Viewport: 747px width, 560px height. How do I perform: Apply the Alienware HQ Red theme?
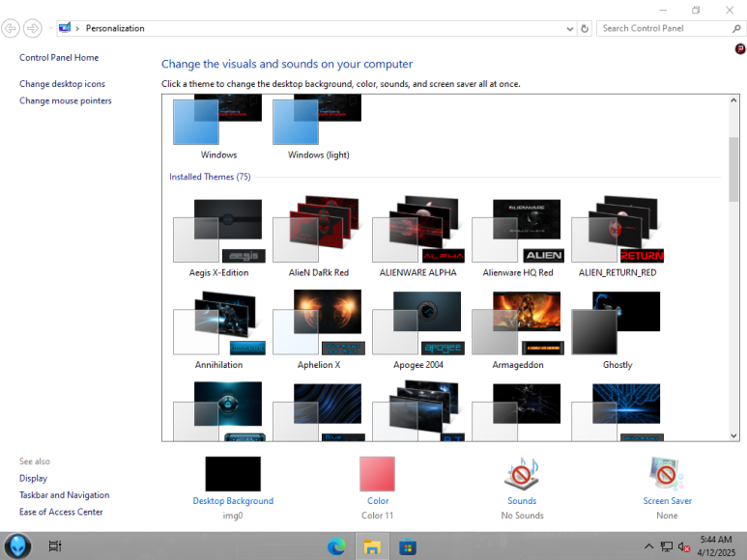[517, 237]
